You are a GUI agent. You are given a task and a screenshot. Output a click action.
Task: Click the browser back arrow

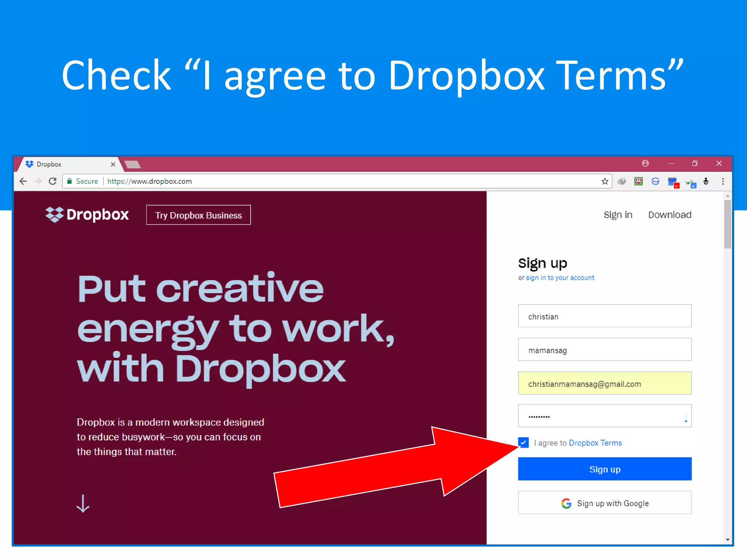pos(23,181)
